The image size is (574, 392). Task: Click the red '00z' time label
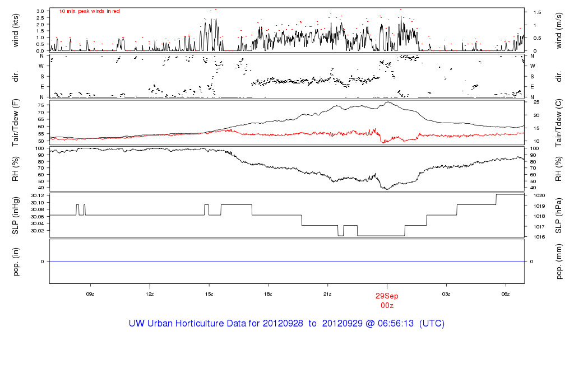[387, 305]
